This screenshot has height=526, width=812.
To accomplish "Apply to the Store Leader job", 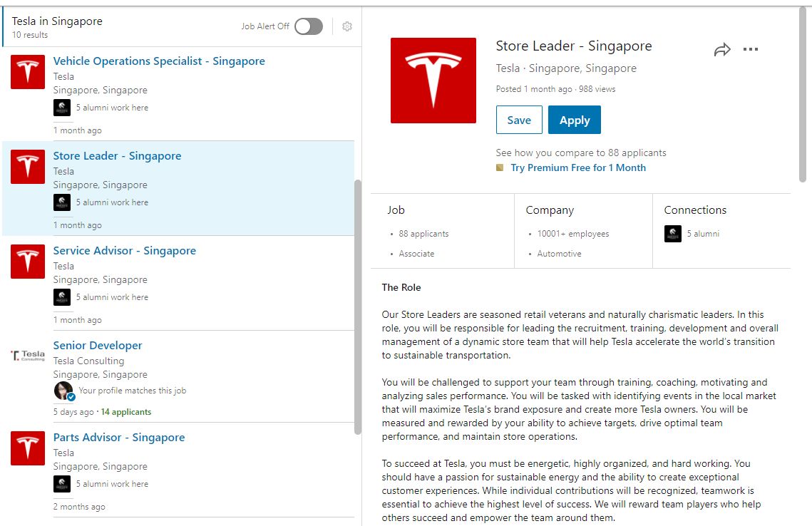I will [x=575, y=120].
